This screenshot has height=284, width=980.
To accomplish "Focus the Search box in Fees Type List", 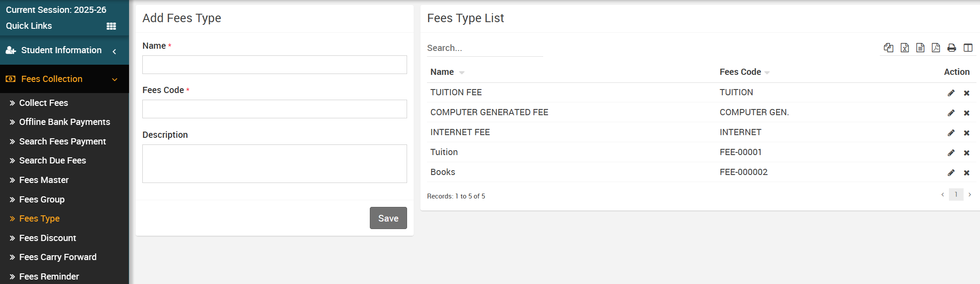I will click(x=485, y=48).
